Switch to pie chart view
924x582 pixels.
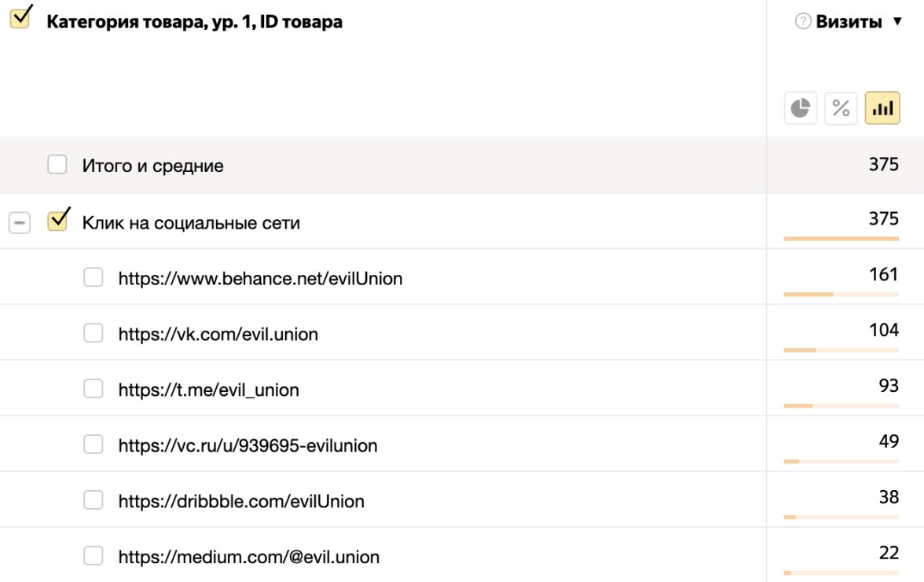800,108
